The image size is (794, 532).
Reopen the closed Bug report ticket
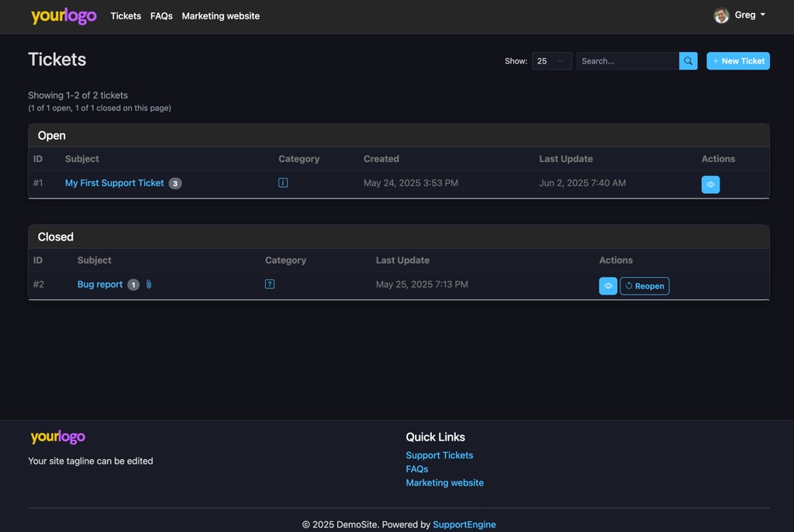pyautogui.click(x=644, y=285)
